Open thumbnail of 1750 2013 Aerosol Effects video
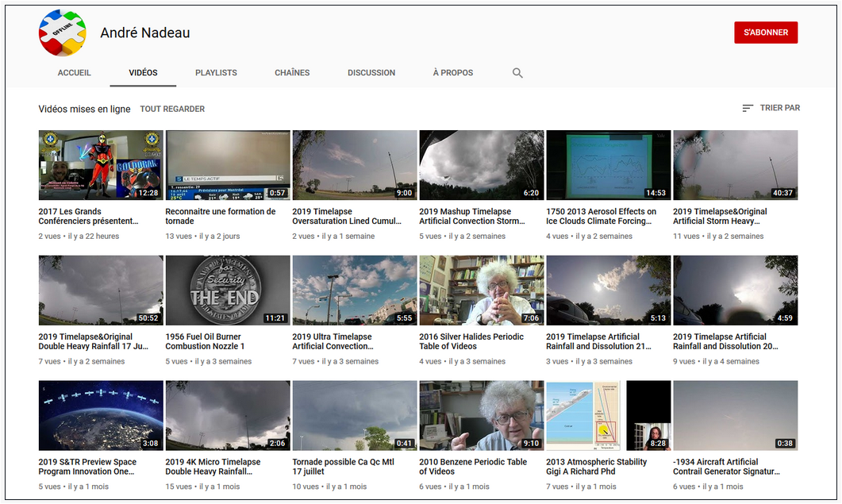 609,165
